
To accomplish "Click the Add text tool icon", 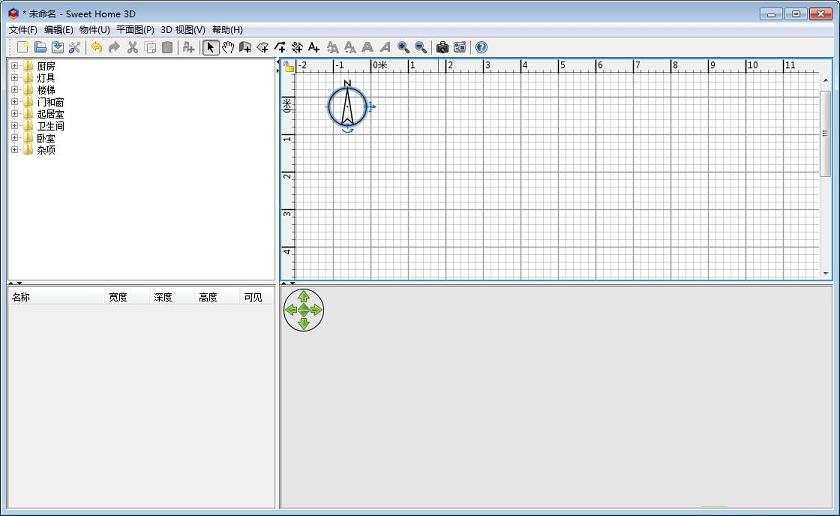I will [x=314, y=47].
